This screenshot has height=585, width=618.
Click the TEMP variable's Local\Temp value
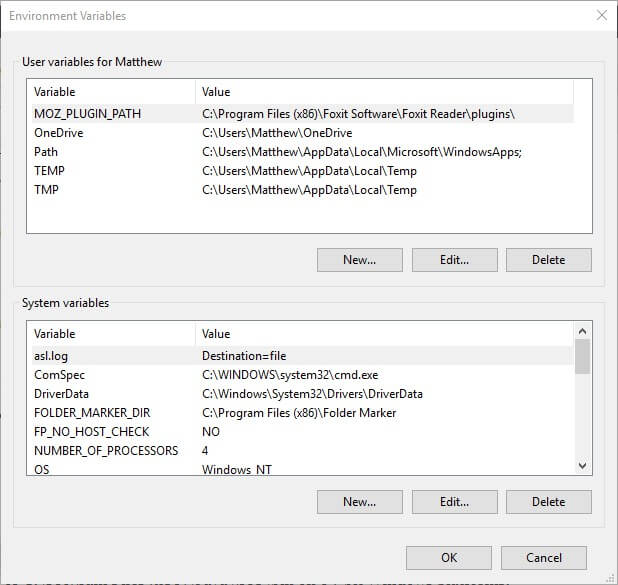tap(309, 171)
